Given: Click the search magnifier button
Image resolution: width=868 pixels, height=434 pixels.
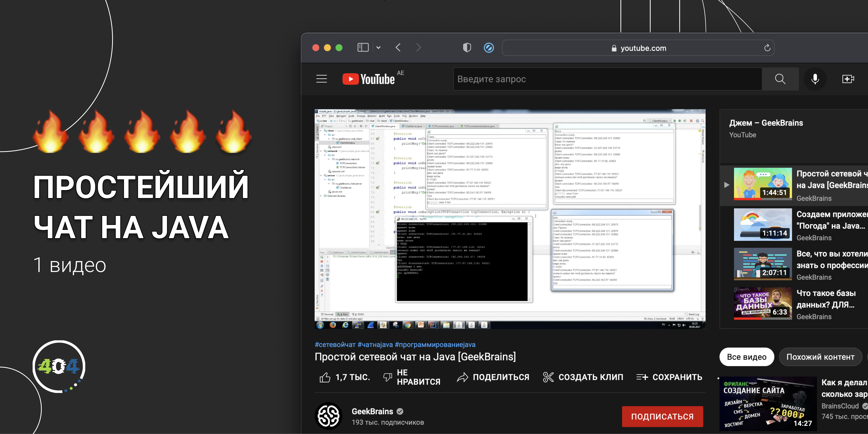Looking at the screenshot, I should coord(780,79).
